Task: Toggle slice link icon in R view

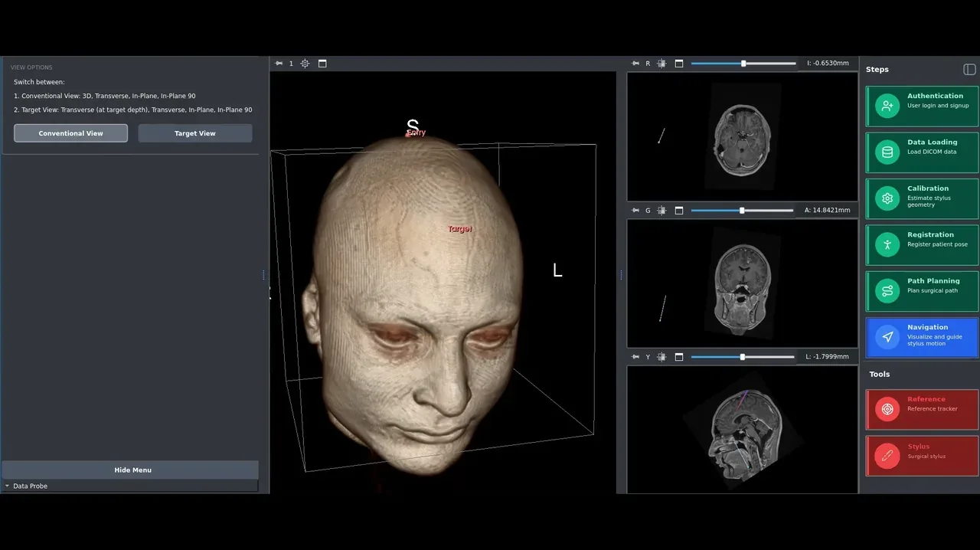Action: pyautogui.click(x=661, y=64)
